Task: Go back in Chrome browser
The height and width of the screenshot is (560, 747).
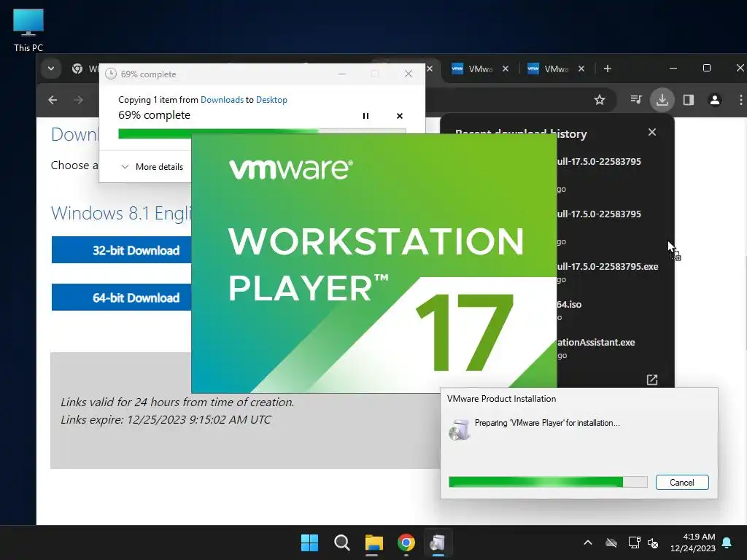Action: [x=53, y=100]
